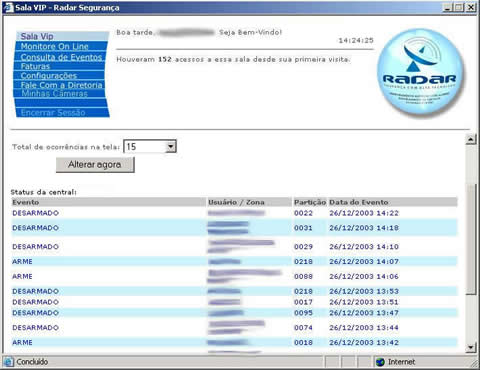Click the Radar logo globe image
The height and width of the screenshot is (370, 480).
pos(420,73)
